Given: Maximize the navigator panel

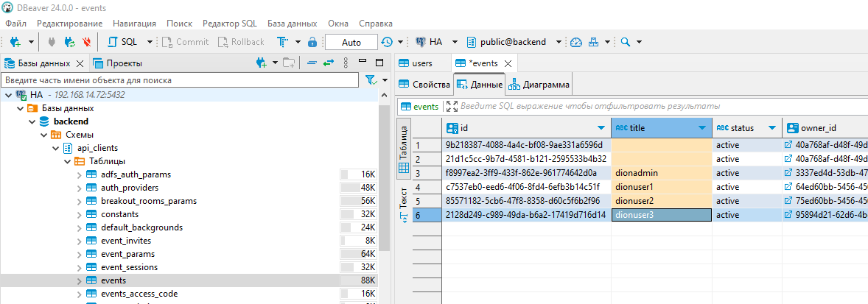Looking at the screenshot, I should (x=379, y=63).
